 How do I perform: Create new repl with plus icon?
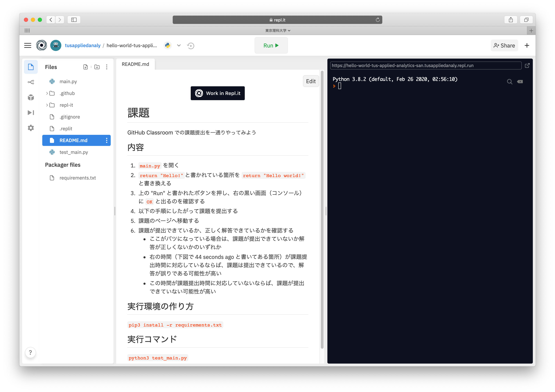point(527,45)
